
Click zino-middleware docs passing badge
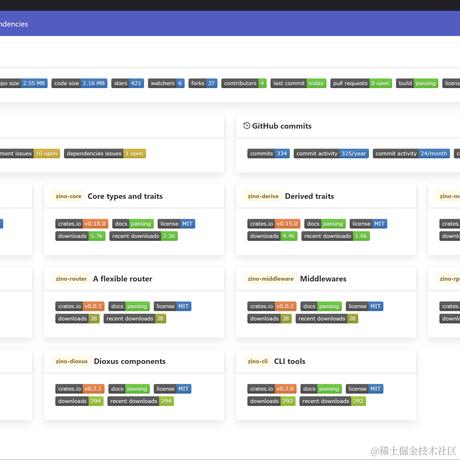coord(321,306)
